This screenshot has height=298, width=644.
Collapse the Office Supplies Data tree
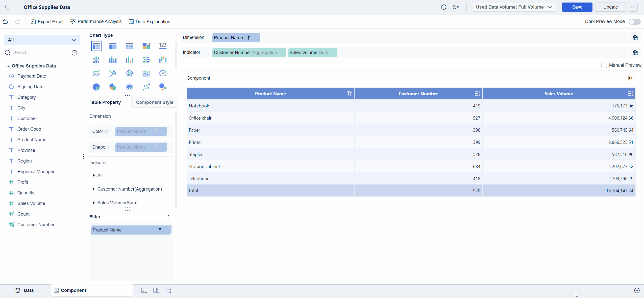pyautogui.click(x=8, y=66)
